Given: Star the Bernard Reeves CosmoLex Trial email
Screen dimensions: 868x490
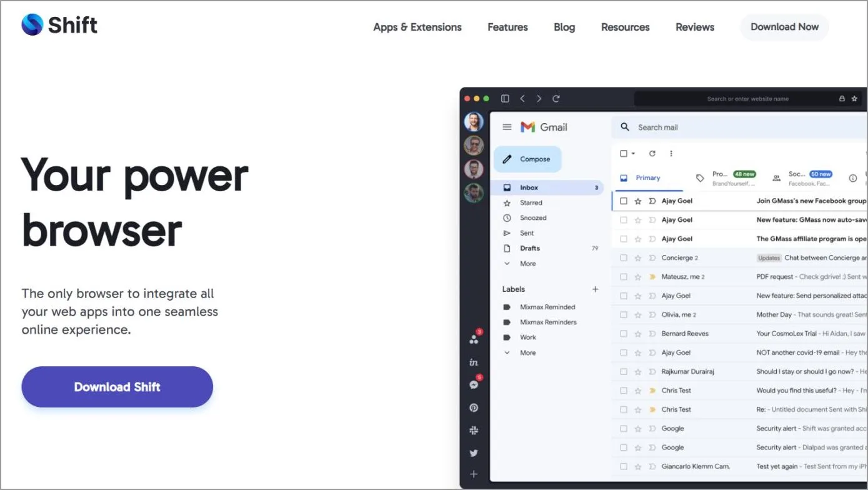Looking at the screenshot, I should click(x=638, y=334).
